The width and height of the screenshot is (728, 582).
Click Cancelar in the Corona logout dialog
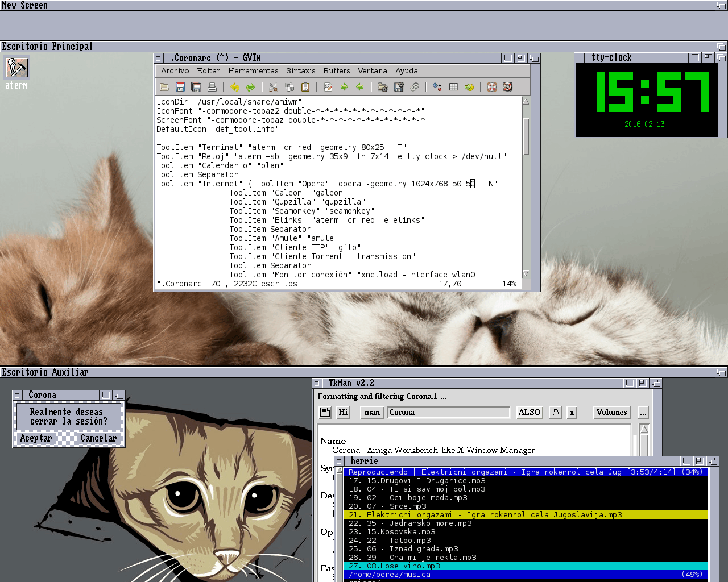pyautogui.click(x=98, y=438)
